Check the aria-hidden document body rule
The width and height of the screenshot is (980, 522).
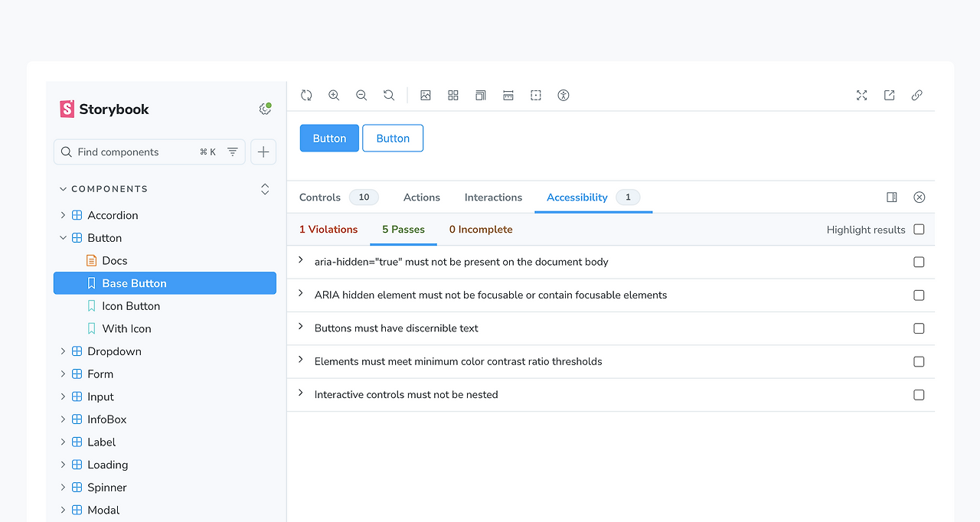coord(920,262)
